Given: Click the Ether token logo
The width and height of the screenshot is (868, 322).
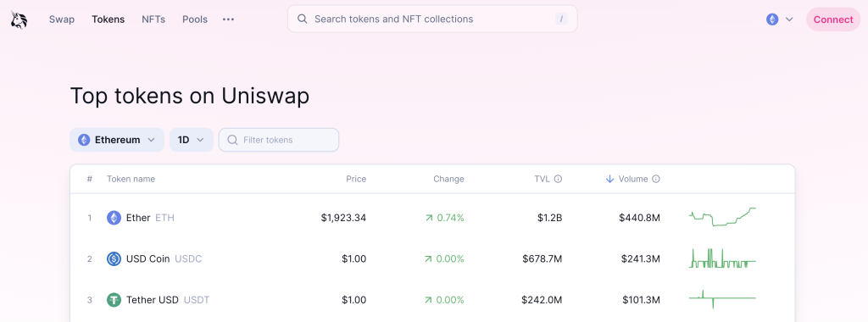Looking at the screenshot, I should tap(114, 218).
